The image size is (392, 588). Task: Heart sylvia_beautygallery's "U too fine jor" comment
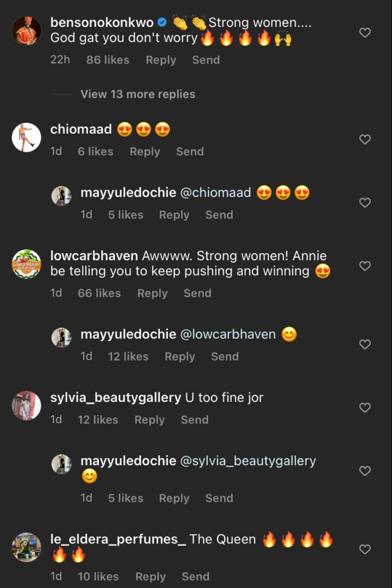click(x=364, y=408)
